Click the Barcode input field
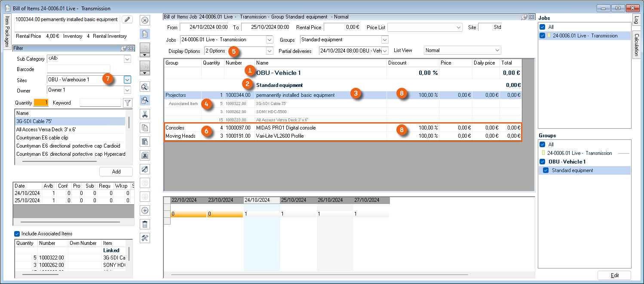 click(x=78, y=69)
